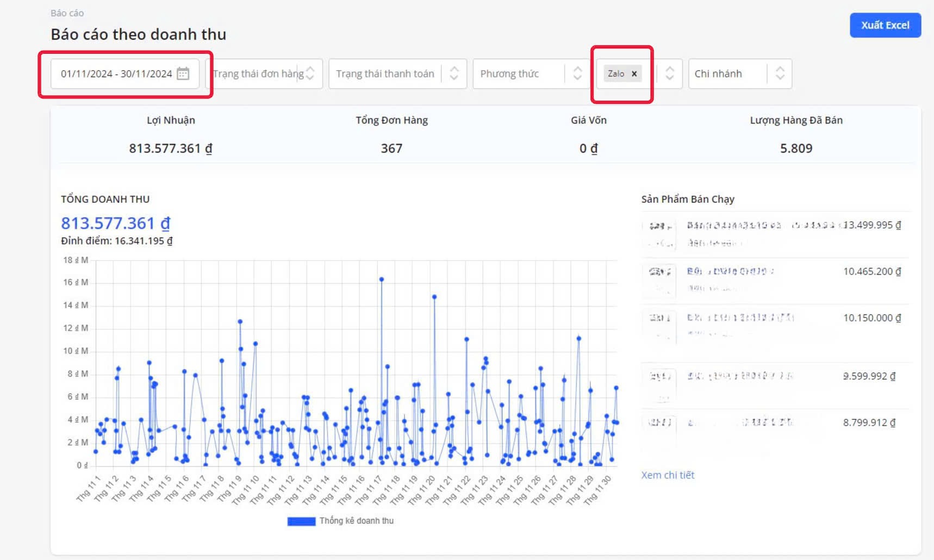Remove the Zalo filter tag
This screenshot has width=934, height=560.
tap(634, 73)
